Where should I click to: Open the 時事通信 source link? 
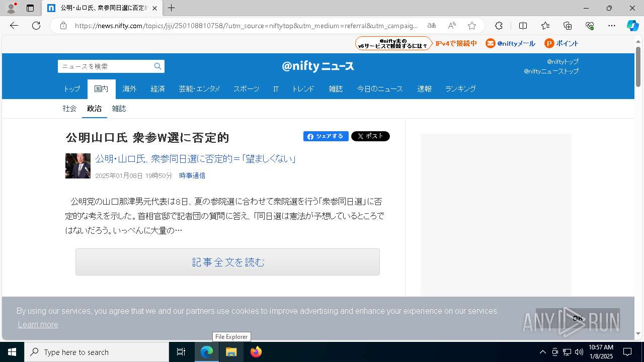(x=192, y=175)
